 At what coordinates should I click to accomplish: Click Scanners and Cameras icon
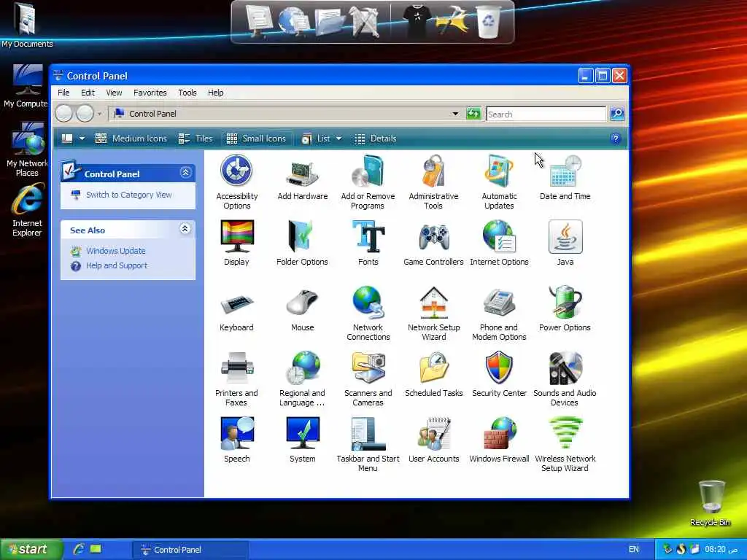(x=368, y=378)
